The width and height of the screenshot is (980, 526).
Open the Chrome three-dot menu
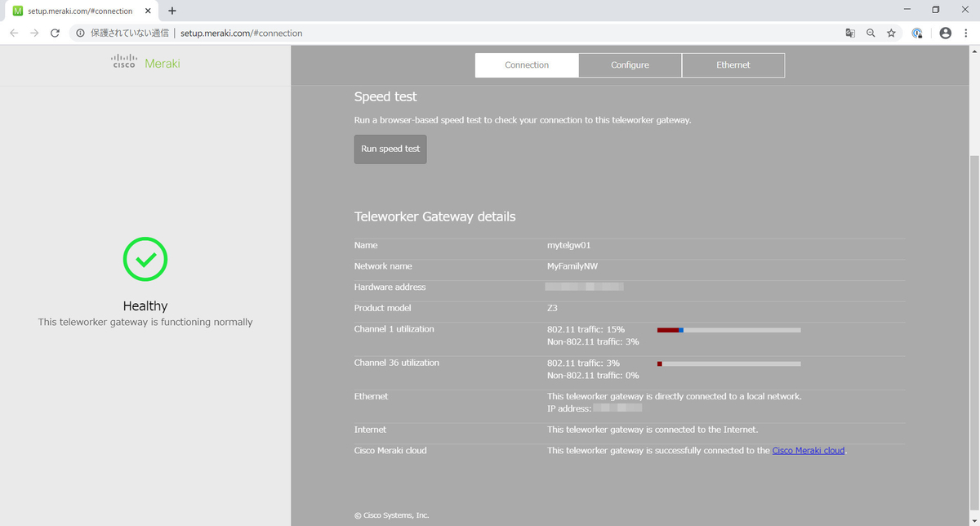click(967, 33)
